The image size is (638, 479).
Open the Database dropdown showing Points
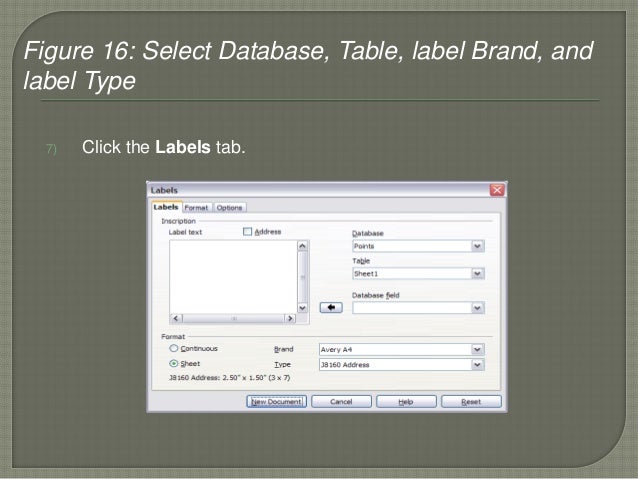(477, 246)
